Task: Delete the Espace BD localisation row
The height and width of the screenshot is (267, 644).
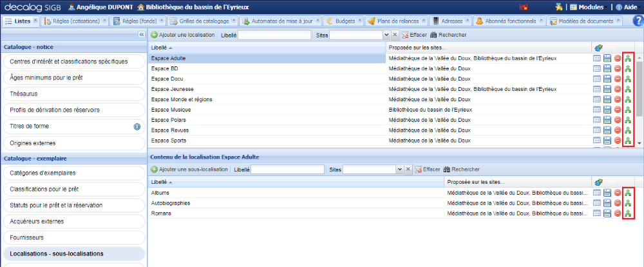Action: pyautogui.click(x=618, y=68)
